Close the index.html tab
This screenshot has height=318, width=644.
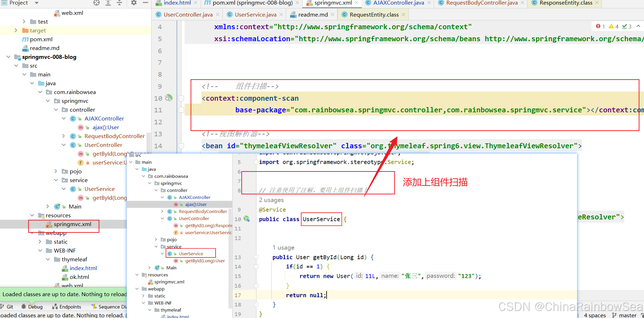(x=196, y=3)
